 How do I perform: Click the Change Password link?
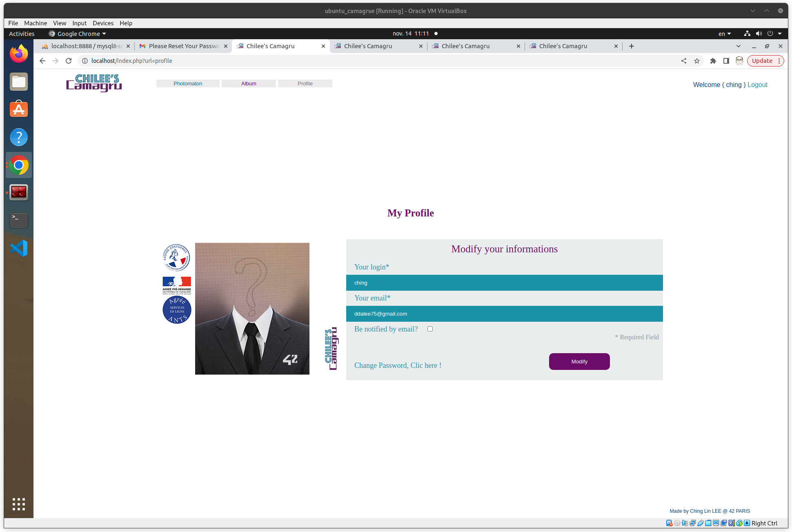click(x=398, y=365)
